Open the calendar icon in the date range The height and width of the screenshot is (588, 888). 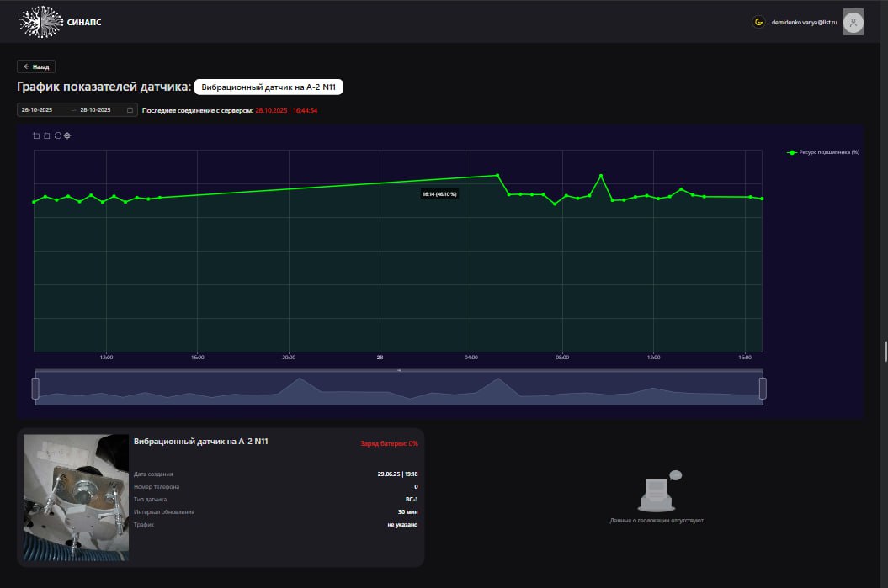coord(130,110)
